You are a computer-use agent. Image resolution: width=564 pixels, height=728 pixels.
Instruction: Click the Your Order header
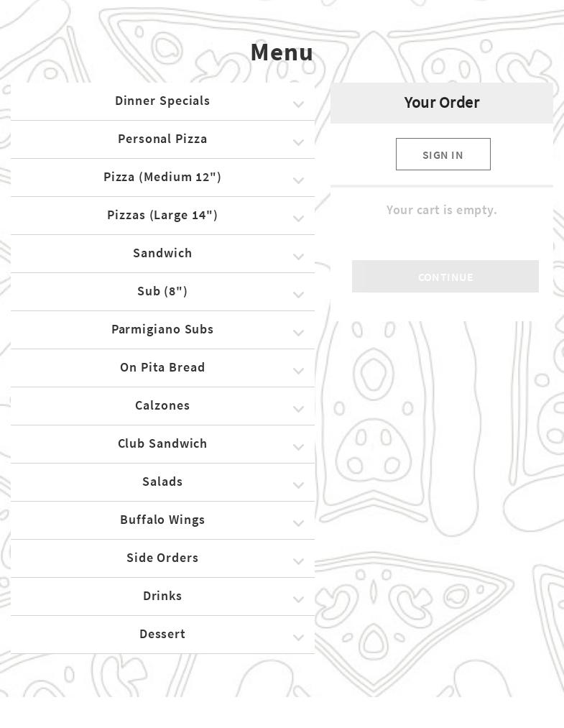(441, 103)
